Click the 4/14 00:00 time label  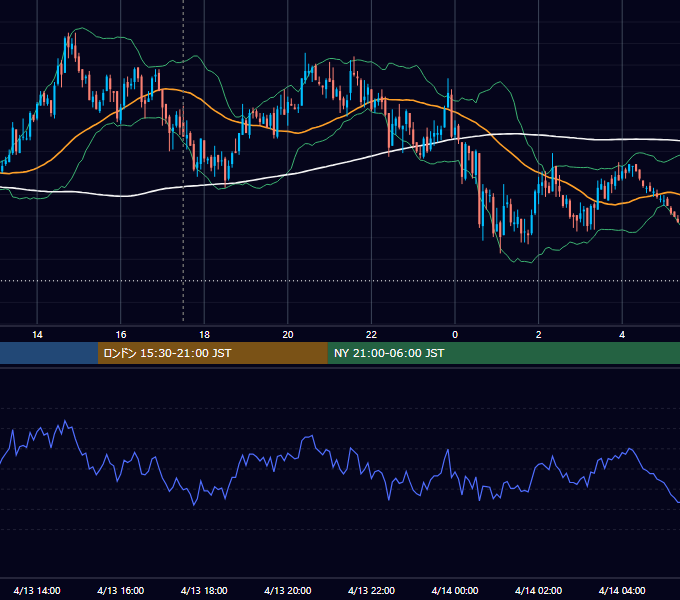[455, 590]
